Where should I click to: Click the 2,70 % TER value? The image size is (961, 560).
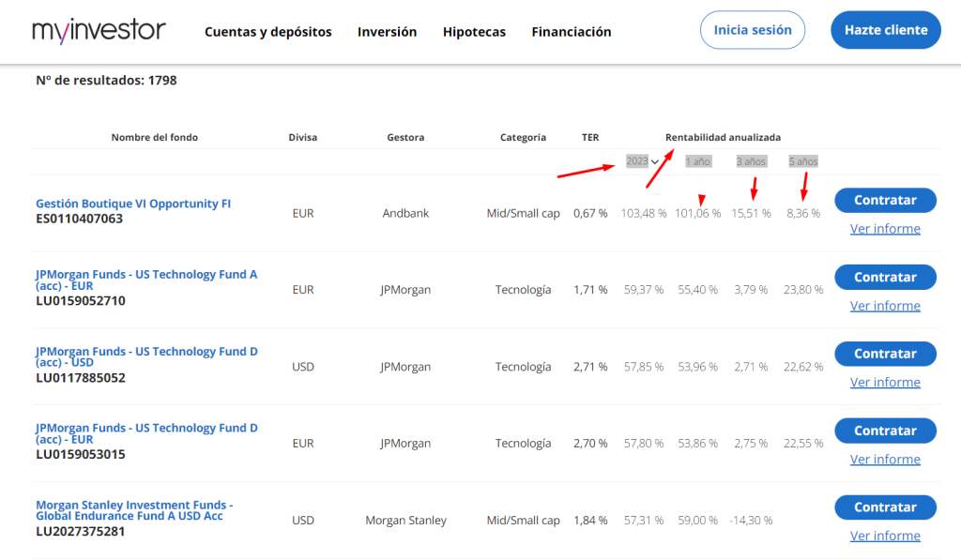tap(590, 444)
